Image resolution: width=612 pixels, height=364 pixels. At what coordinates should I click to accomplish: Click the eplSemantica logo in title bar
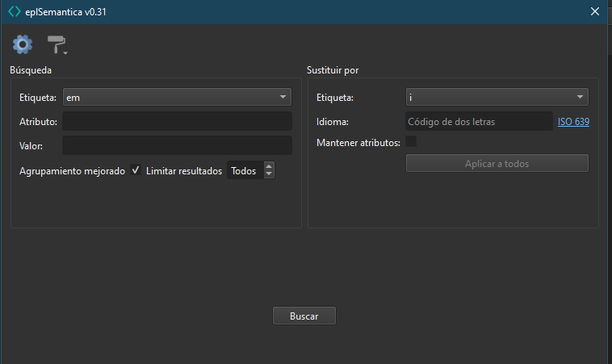coord(15,12)
